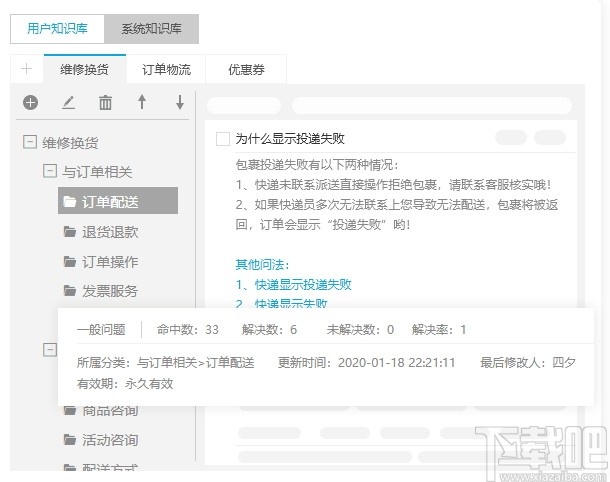Select the 维修换货 root tree item
The height and width of the screenshot is (482, 610).
coord(70,143)
